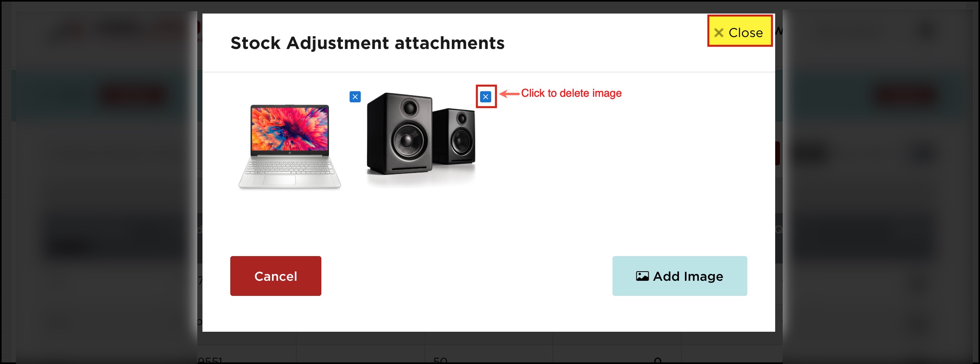Click the Cancel button
The height and width of the screenshot is (364, 980).
click(x=276, y=276)
